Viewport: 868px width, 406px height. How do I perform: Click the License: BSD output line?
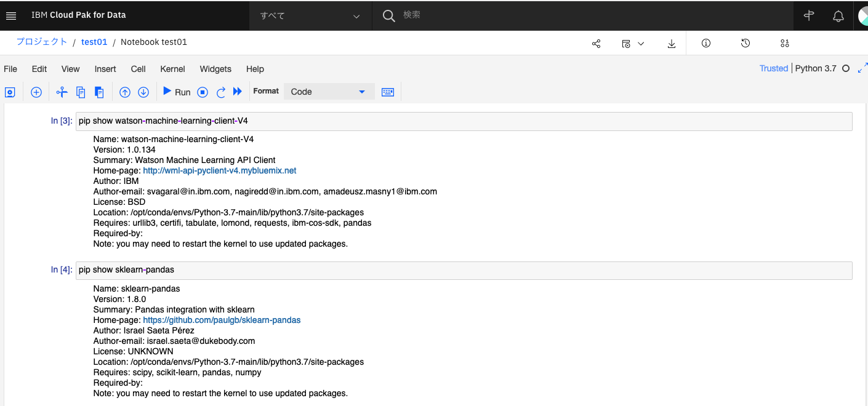(119, 202)
